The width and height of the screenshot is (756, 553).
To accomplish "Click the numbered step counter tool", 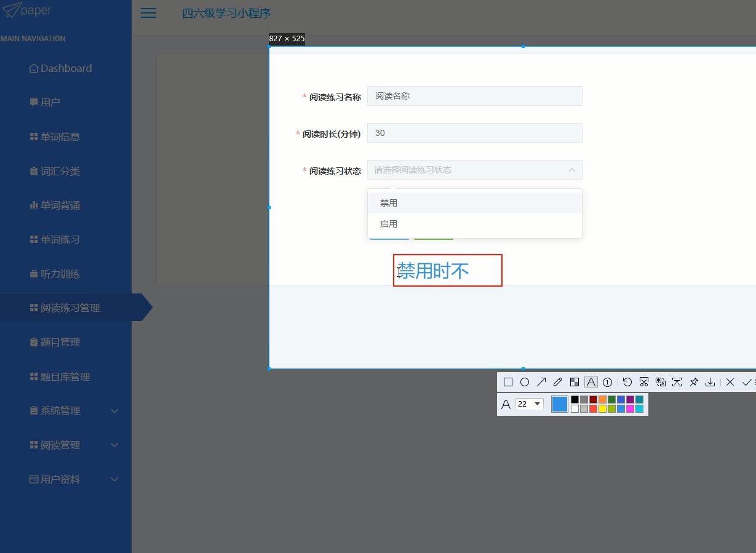I will pos(607,381).
